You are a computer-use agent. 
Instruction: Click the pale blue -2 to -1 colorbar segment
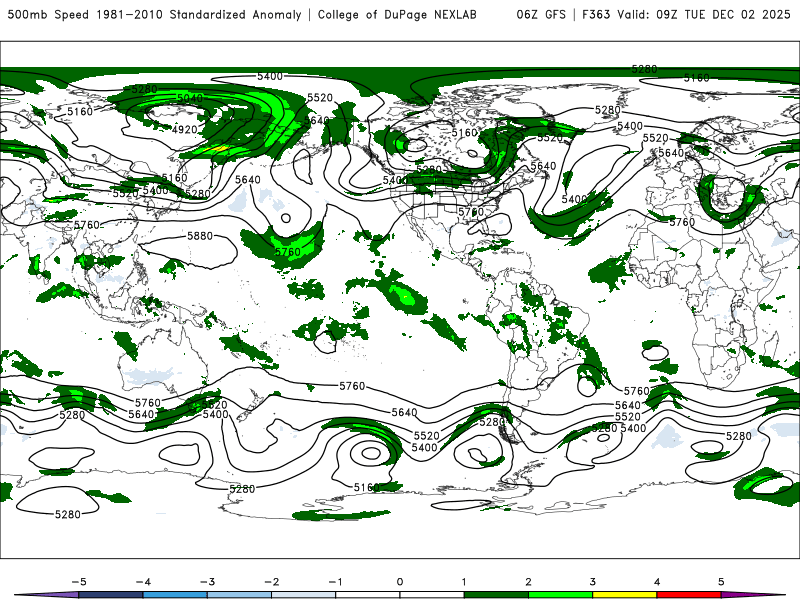pyautogui.click(x=304, y=595)
